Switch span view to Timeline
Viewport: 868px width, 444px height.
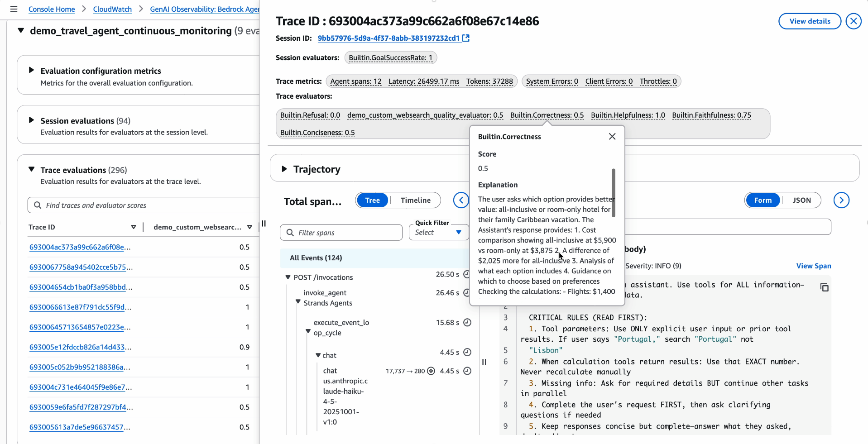coord(415,200)
